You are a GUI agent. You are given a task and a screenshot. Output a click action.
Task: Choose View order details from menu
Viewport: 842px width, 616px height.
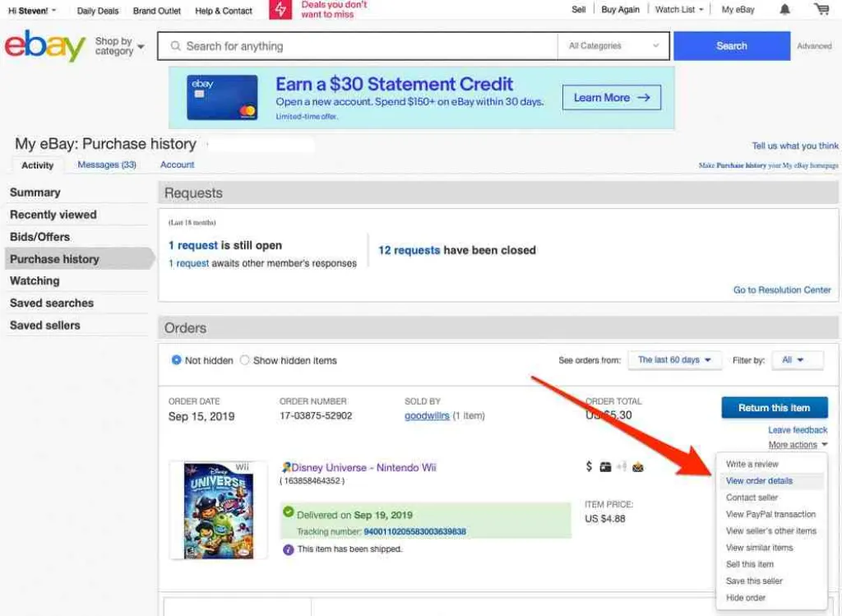(759, 480)
